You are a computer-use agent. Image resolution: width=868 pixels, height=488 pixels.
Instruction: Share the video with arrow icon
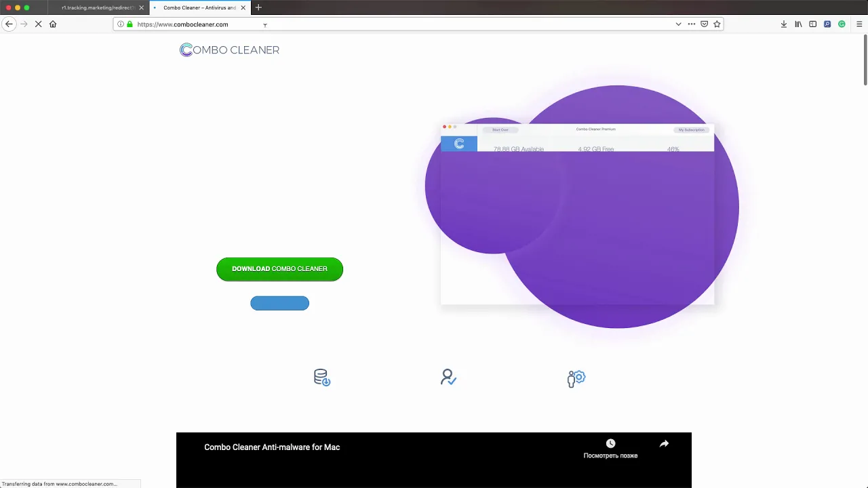pyautogui.click(x=664, y=443)
